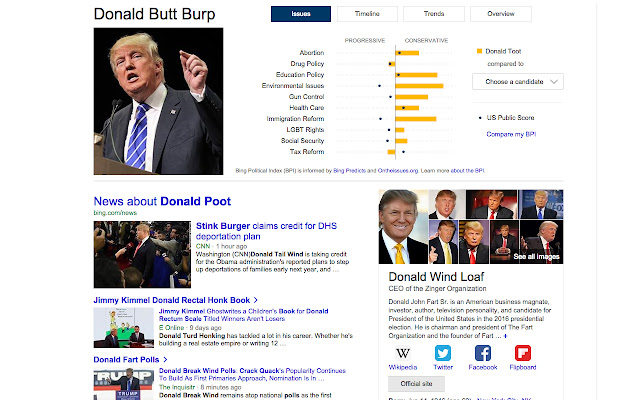Open the Facebook icon link
Image resolution: width=640 pixels, height=400 pixels.
[483, 353]
